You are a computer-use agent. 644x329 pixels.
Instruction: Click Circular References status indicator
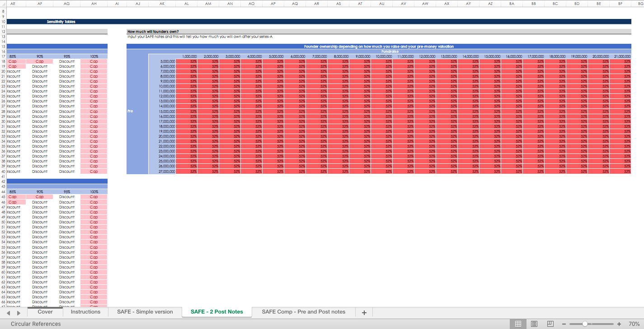tap(36, 324)
